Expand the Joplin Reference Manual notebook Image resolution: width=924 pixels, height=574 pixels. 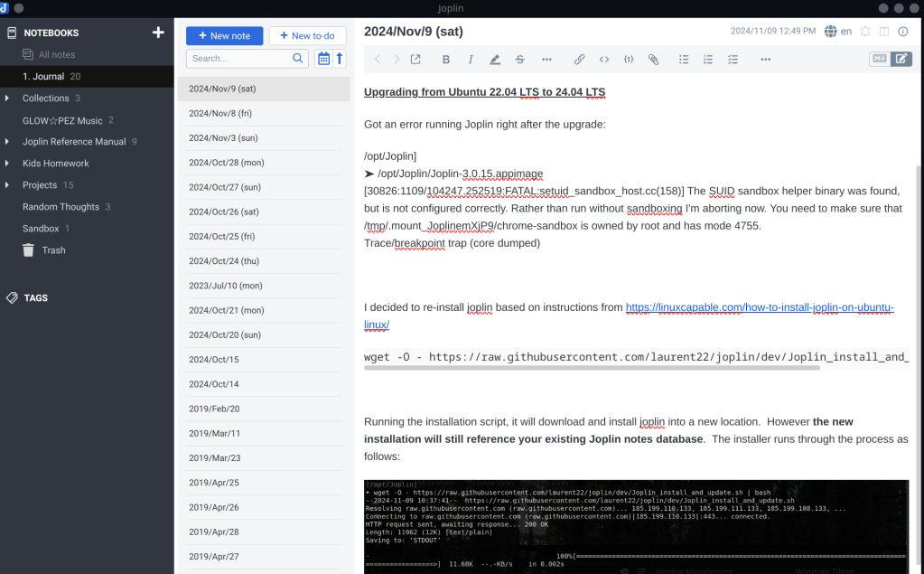[x=8, y=142]
